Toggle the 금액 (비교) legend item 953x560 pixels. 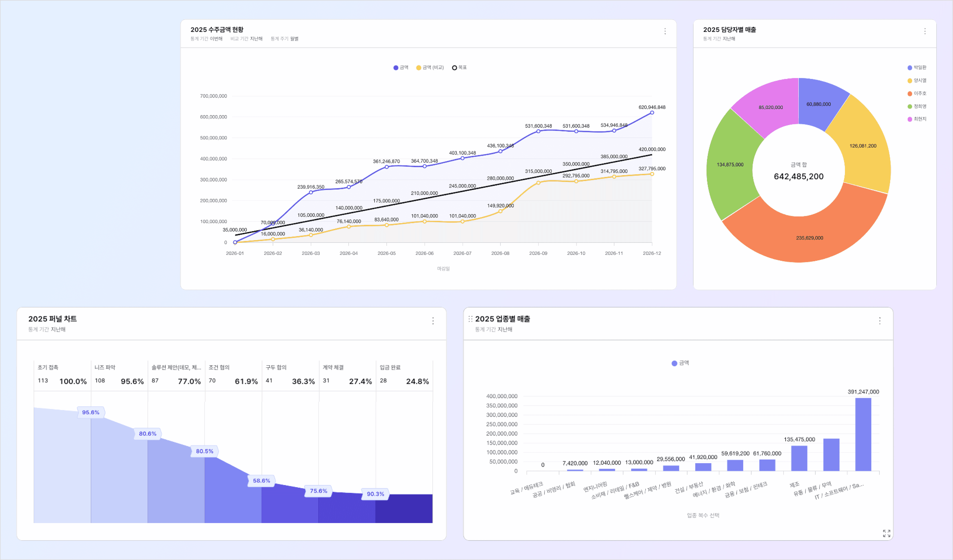tap(430, 68)
